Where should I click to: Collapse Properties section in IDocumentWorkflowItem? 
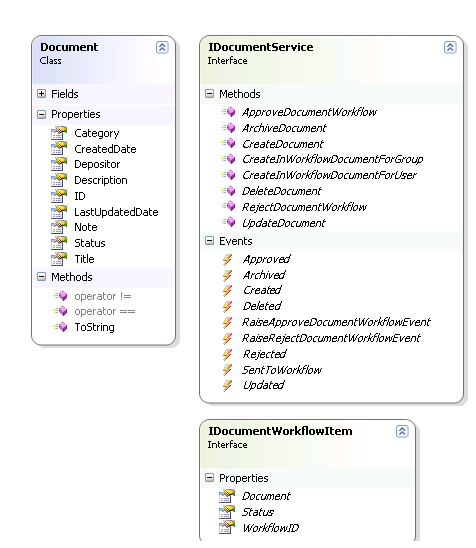click(x=209, y=478)
